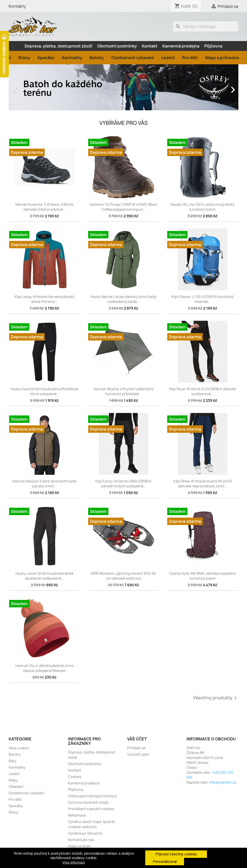Open the Půjčovna menu item

pos(213,46)
